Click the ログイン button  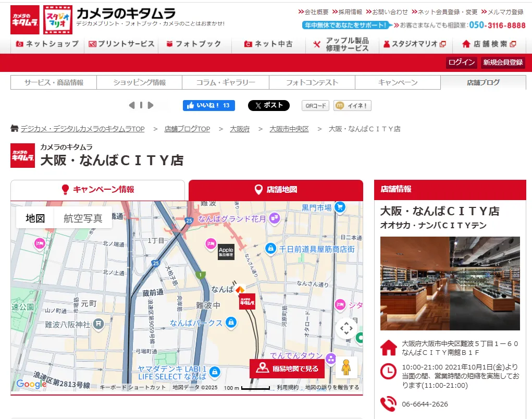click(x=462, y=63)
